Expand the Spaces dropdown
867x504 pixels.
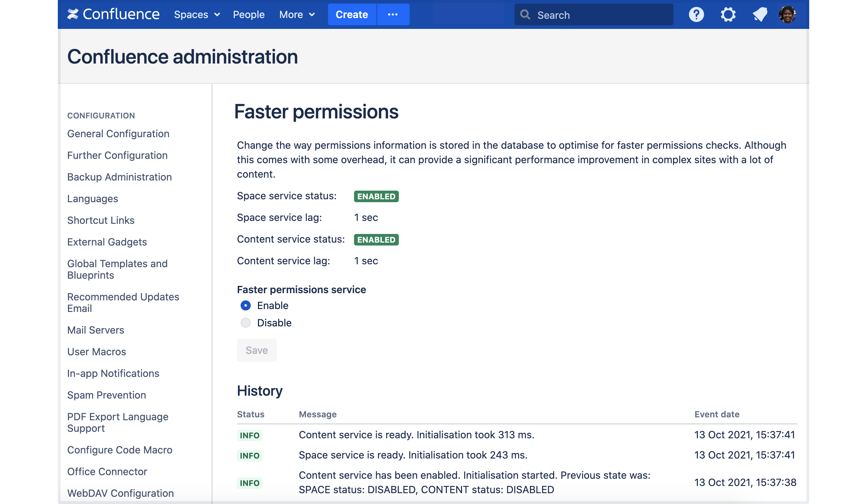(x=197, y=14)
